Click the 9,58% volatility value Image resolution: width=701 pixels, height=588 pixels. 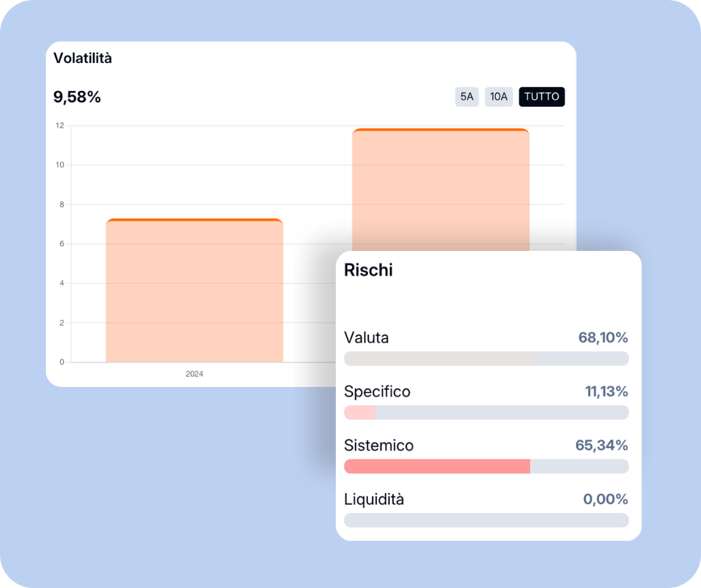coord(77,97)
